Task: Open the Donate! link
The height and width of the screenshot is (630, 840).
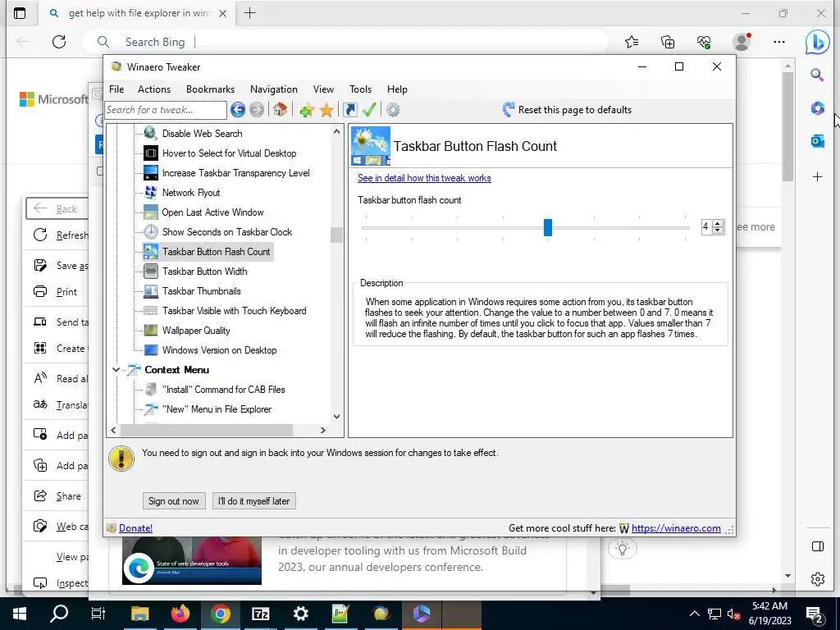Action: click(135, 528)
